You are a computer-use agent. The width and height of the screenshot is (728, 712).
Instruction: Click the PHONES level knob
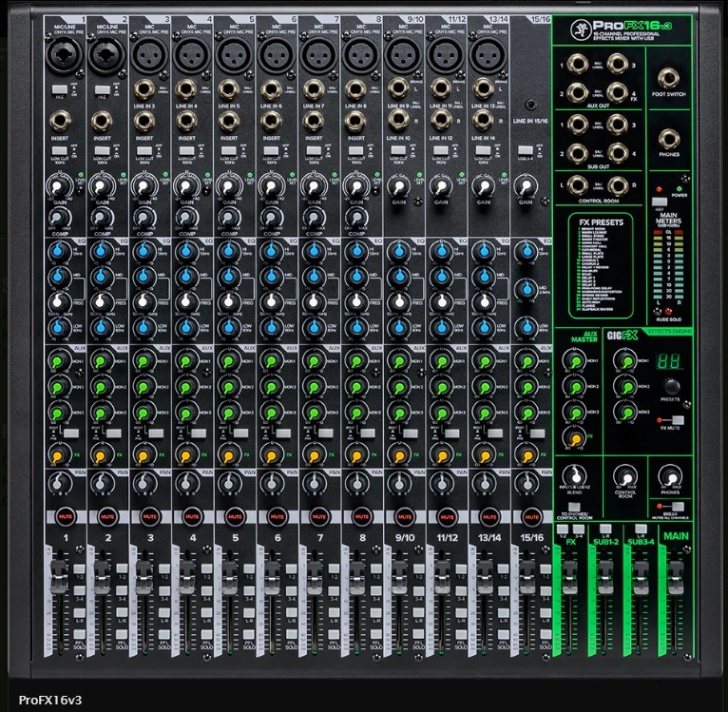[x=669, y=476]
